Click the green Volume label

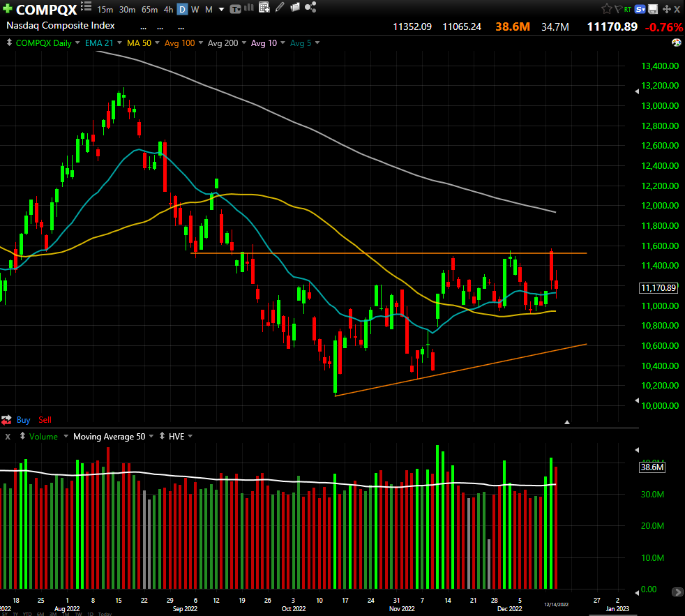43,437
